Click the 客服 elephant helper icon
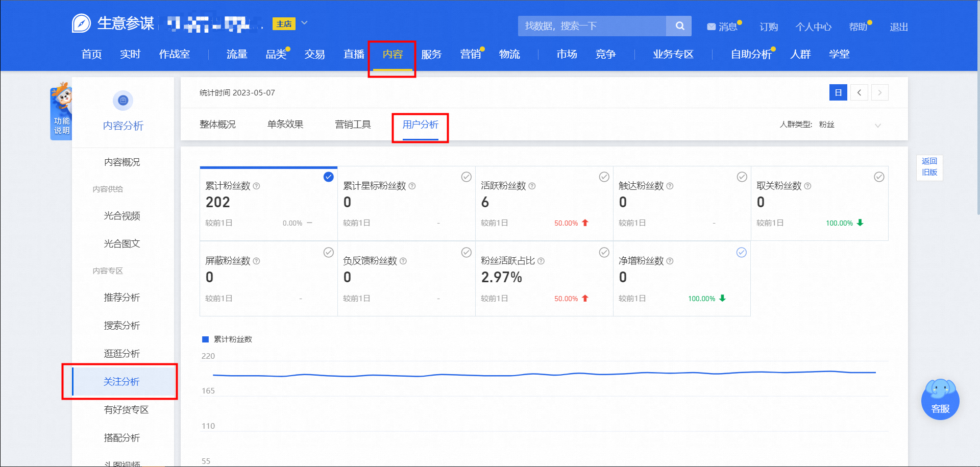 click(940, 400)
